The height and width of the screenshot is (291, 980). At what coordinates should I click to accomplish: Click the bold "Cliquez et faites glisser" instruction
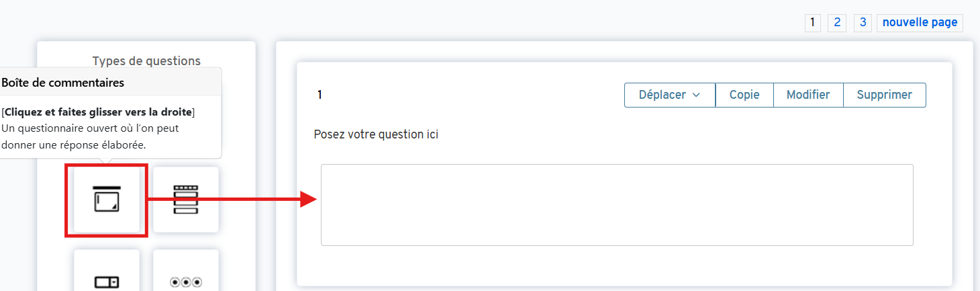coord(99,112)
